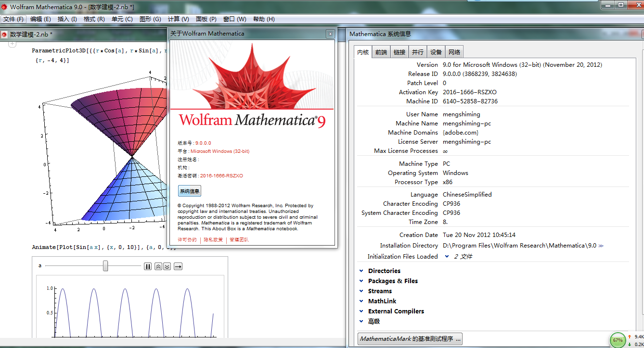The width and height of the screenshot is (644, 348).
Task: Open installation directory via double-arrow icon
Action: (601, 246)
